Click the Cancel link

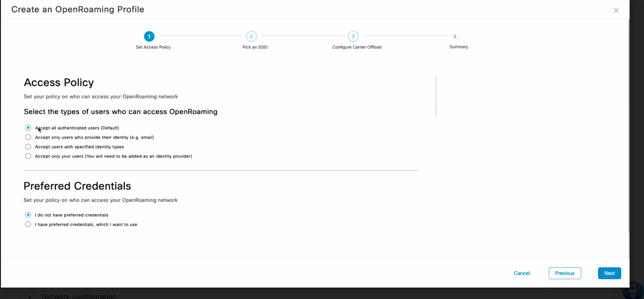[522, 273]
